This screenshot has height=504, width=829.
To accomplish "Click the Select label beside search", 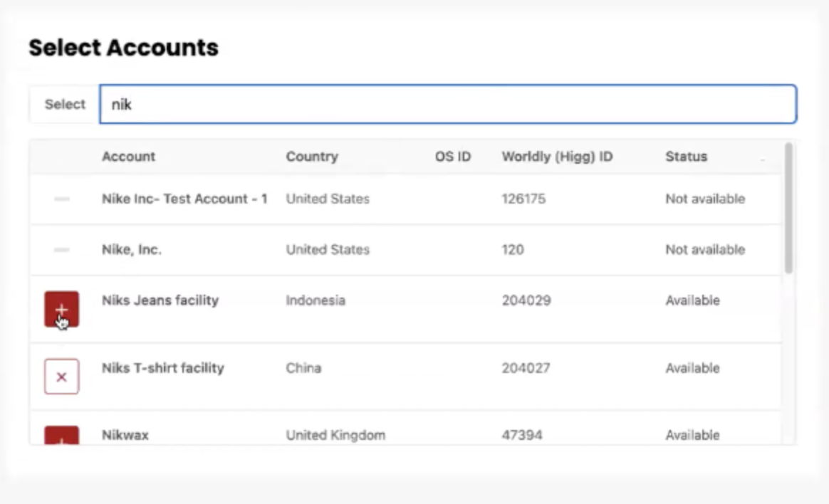I will click(65, 104).
